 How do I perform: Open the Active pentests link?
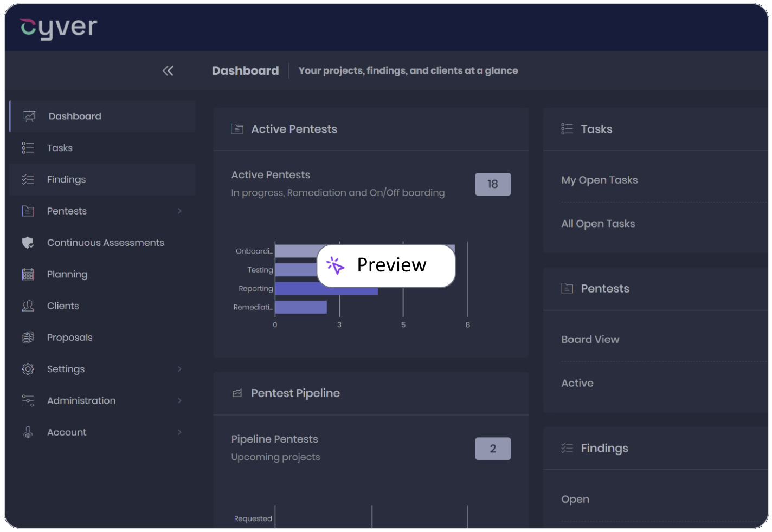click(x=577, y=383)
